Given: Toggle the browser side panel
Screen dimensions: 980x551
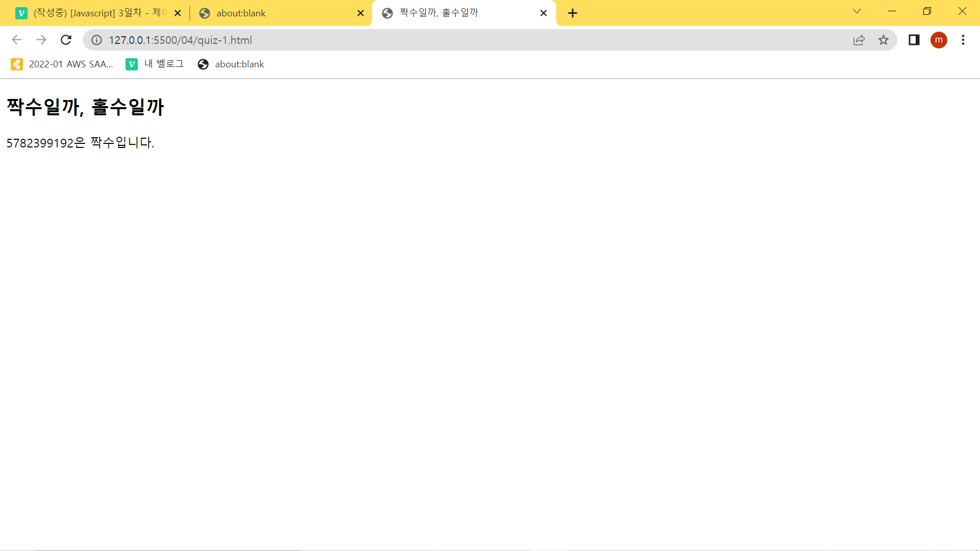Looking at the screenshot, I should click(914, 40).
